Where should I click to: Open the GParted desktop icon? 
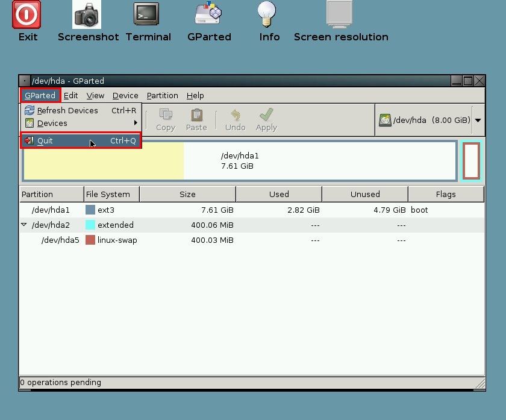point(208,13)
